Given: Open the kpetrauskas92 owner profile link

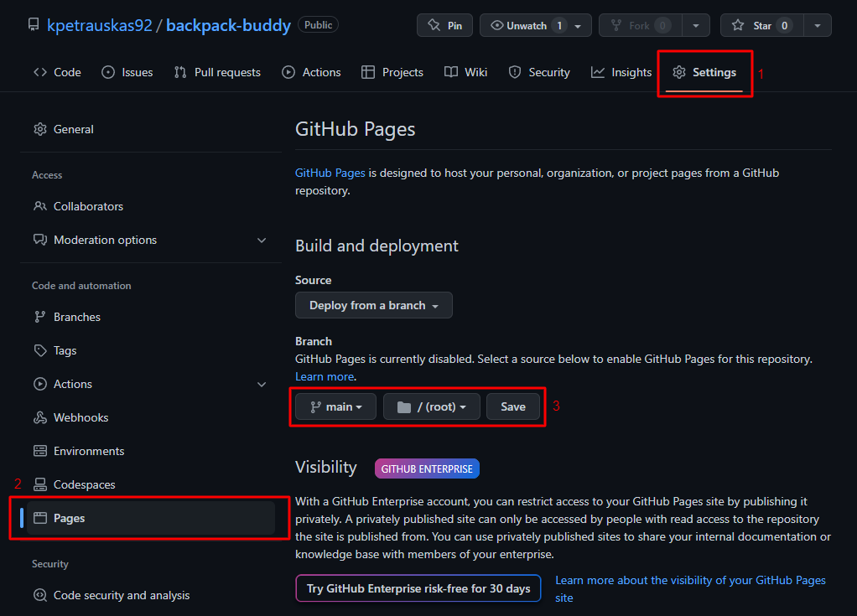Looking at the screenshot, I should click(x=100, y=25).
